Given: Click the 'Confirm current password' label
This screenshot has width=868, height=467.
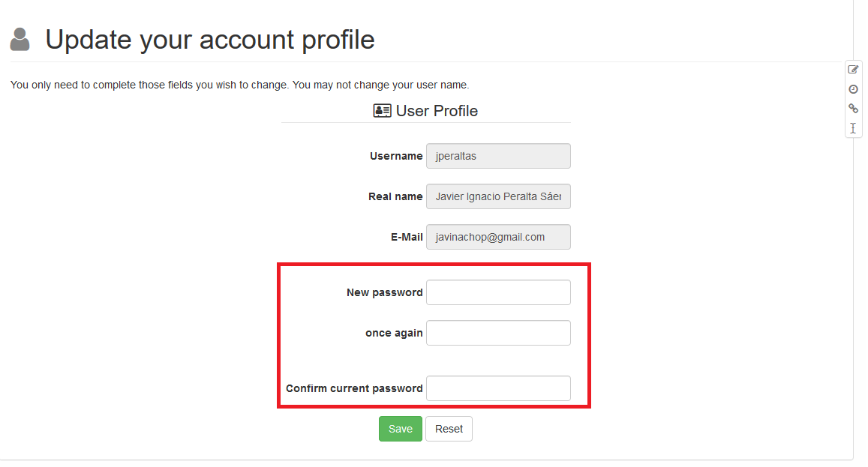Looking at the screenshot, I should tap(354, 388).
